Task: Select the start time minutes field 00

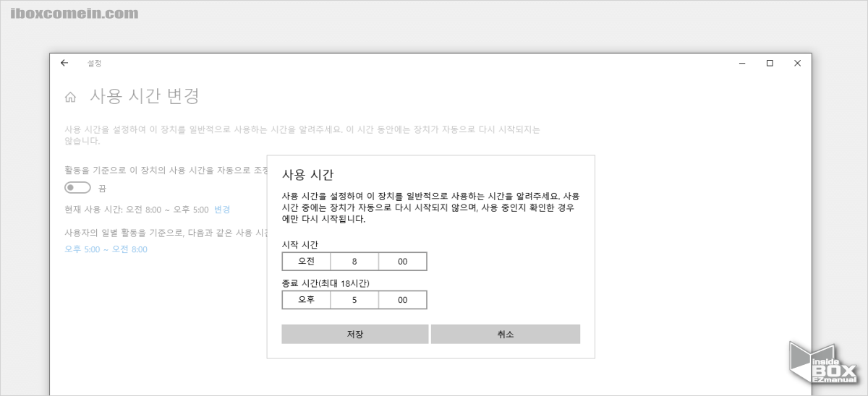Action: coord(402,262)
